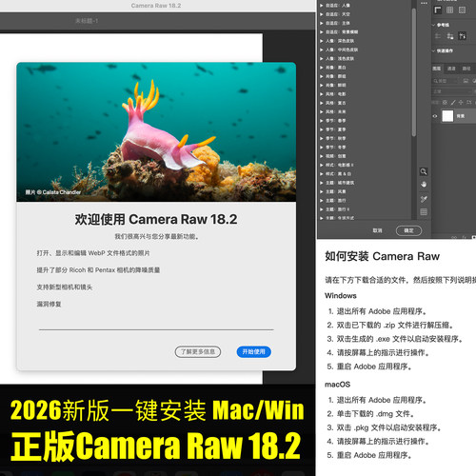Click 取消 in the Camera Raw dialog
This screenshot has height=476, width=476.
coord(377,230)
